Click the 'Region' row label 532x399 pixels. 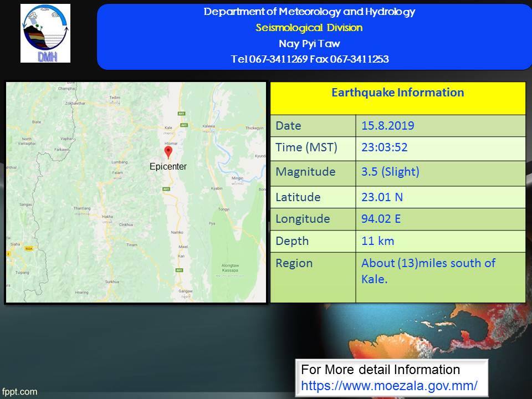click(294, 263)
